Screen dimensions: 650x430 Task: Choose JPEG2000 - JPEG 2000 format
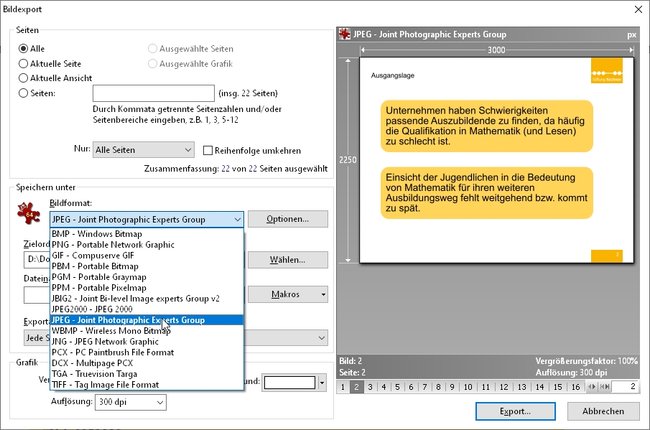coord(146,309)
